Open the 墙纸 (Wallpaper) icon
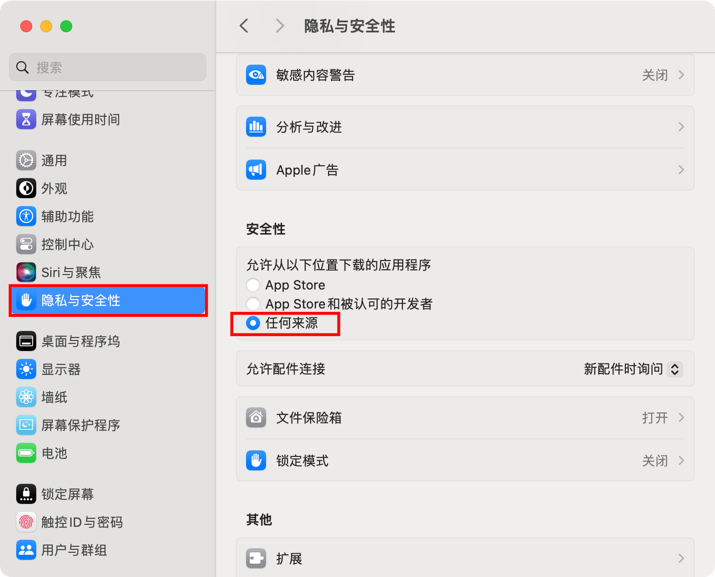715x577 pixels. tap(26, 397)
